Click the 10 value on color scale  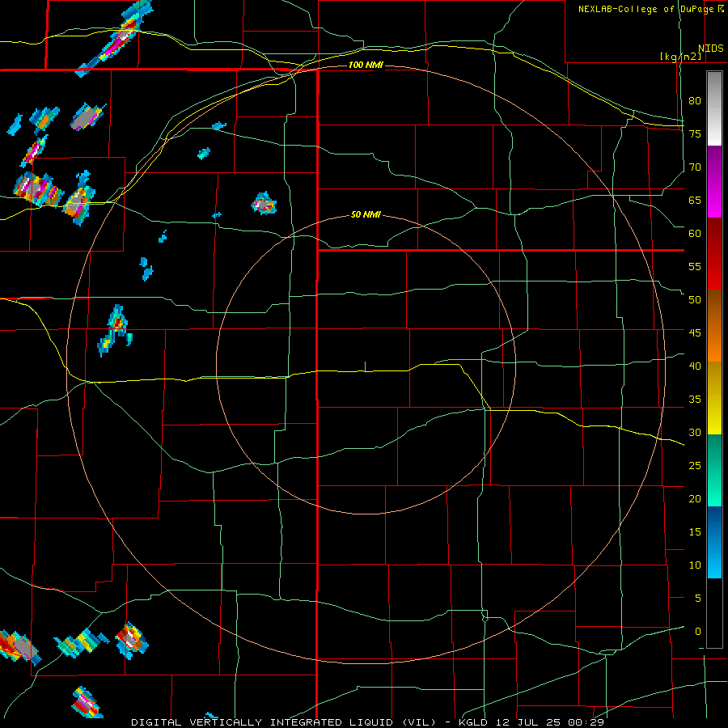(x=695, y=565)
